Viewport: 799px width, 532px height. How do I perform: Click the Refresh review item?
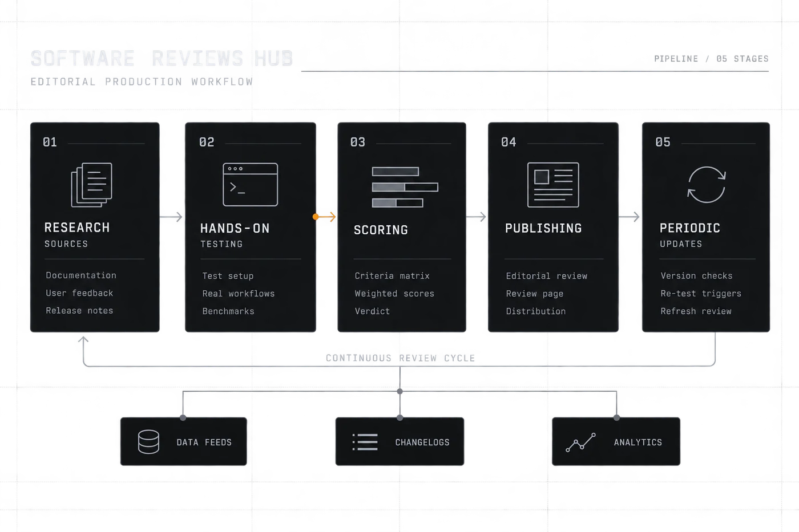point(696,311)
